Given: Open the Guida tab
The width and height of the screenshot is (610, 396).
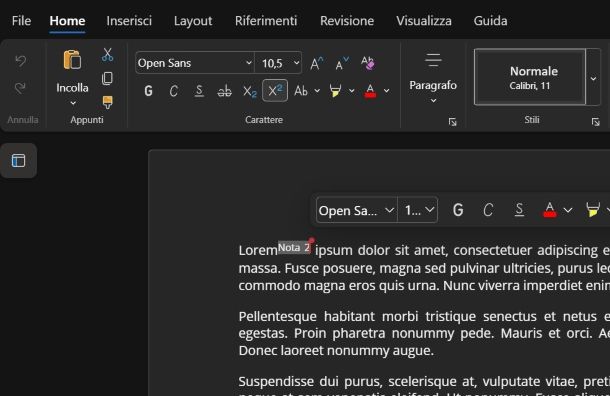Looking at the screenshot, I should coord(490,21).
